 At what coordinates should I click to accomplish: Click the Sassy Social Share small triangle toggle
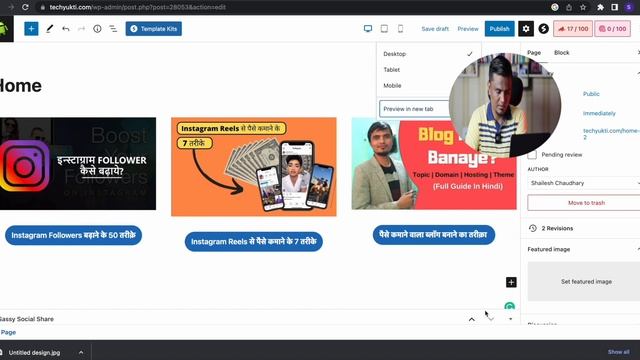click(x=511, y=319)
